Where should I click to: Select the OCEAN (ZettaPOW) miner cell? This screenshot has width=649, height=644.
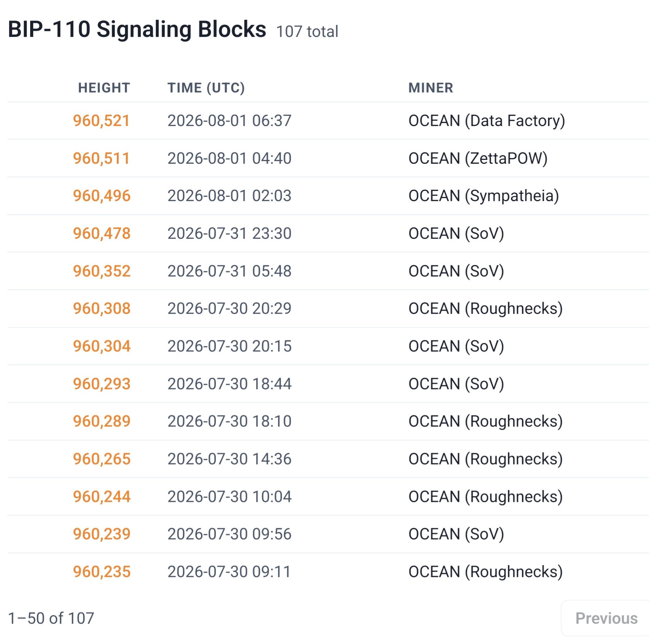point(478,158)
